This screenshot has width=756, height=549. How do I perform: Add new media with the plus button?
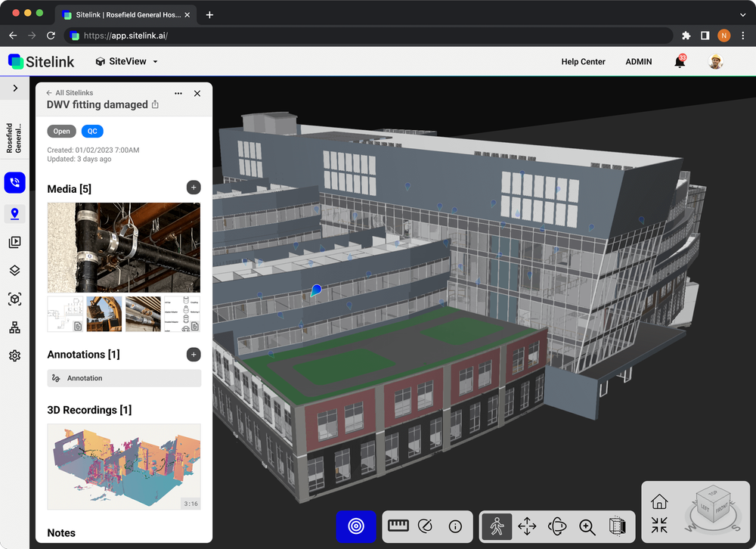tap(194, 187)
